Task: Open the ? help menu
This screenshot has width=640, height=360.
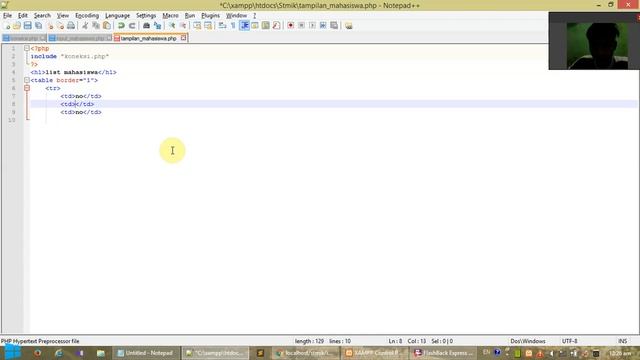Action: (254, 16)
